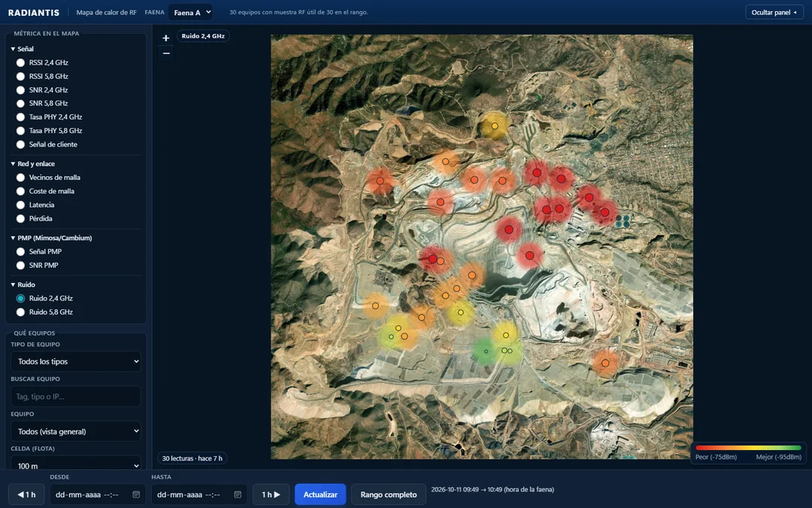Open the Faena A dropdown
Screen dimensions: 812x508
[x=190, y=13]
